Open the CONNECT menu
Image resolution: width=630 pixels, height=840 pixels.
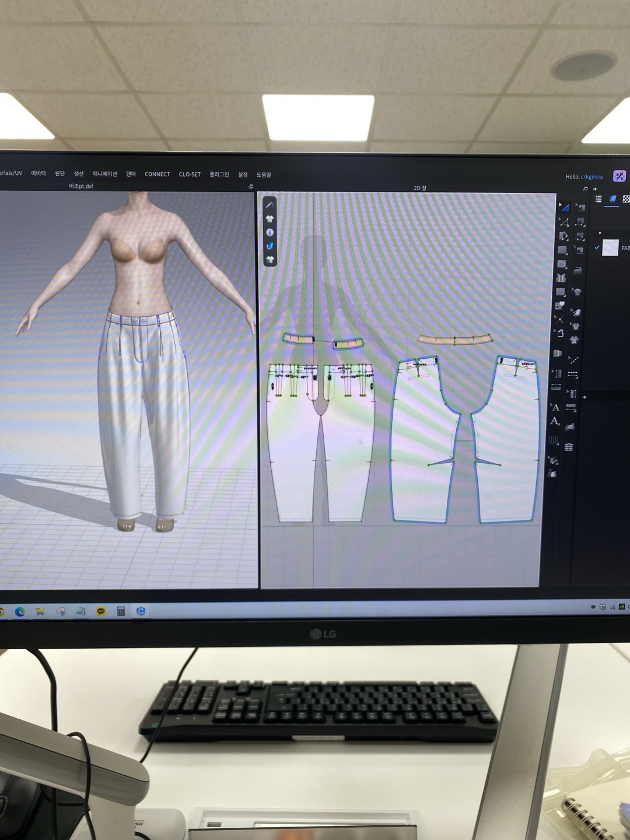point(157,174)
